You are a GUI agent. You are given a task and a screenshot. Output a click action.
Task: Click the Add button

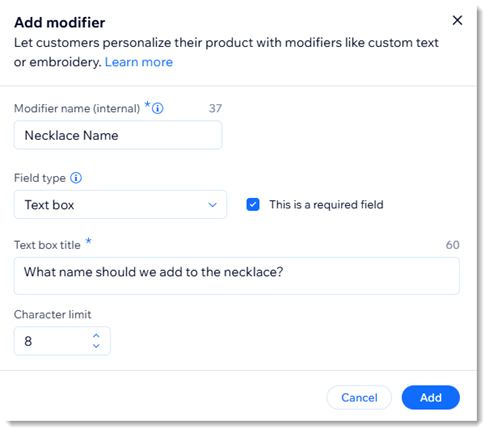pyautogui.click(x=431, y=397)
